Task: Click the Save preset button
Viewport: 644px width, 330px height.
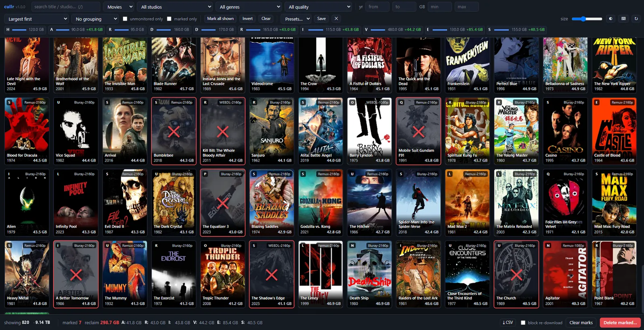Action: point(321,18)
